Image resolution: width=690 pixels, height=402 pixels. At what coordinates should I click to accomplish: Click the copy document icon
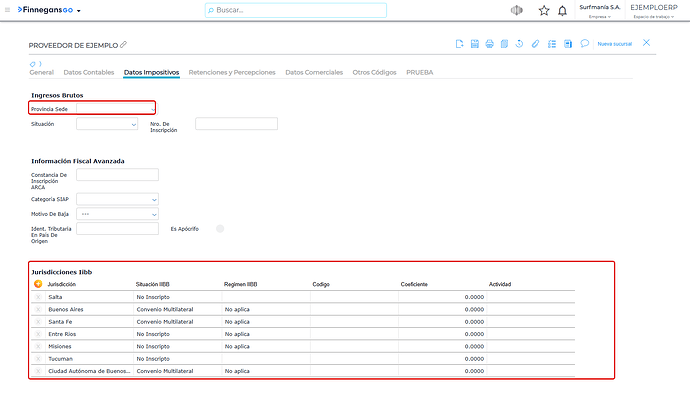(x=504, y=44)
